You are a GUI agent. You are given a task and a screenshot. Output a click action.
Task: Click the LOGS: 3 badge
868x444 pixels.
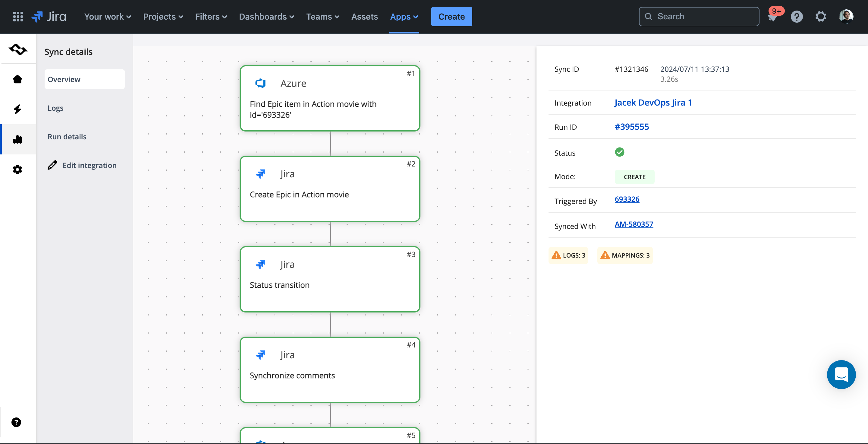pyautogui.click(x=568, y=255)
